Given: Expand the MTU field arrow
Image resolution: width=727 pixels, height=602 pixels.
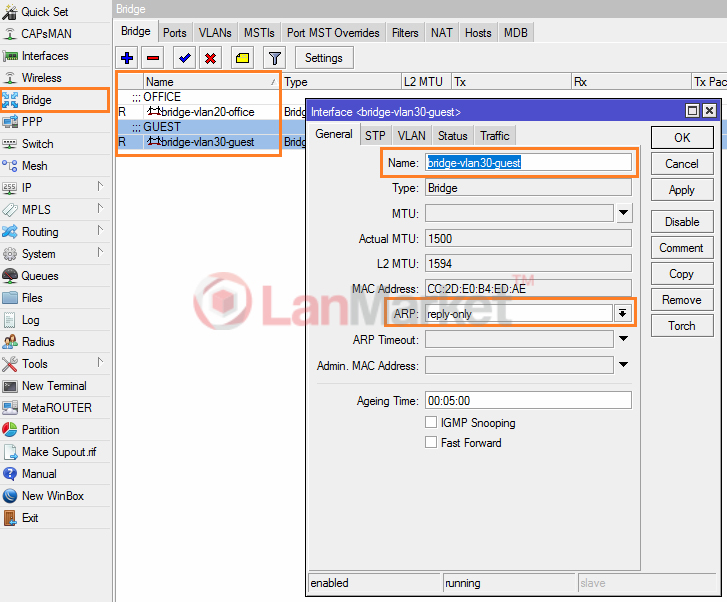Looking at the screenshot, I should coord(624,212).
